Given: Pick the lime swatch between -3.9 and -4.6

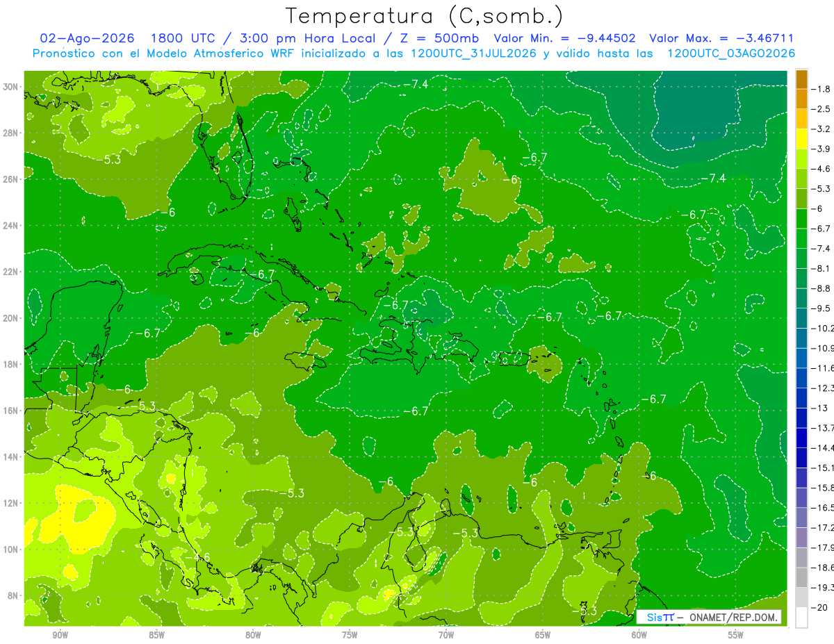Looking at the screenshot, I should click(801, 158).
